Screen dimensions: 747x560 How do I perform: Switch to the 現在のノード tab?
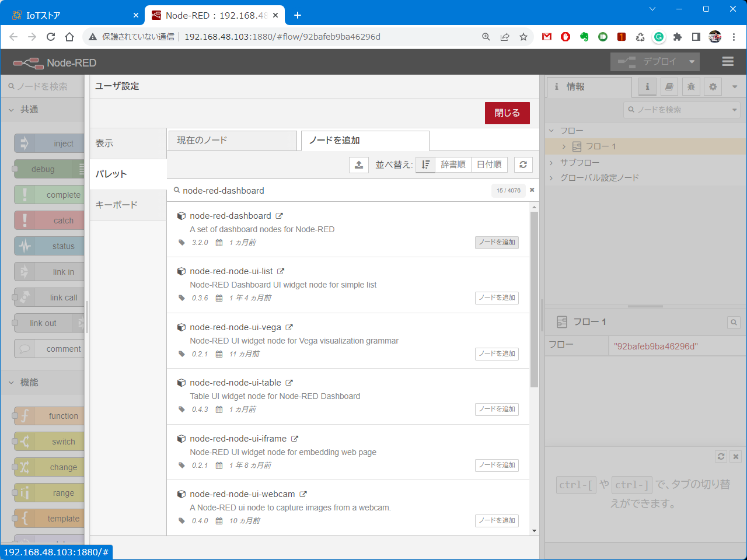[232, 141]
